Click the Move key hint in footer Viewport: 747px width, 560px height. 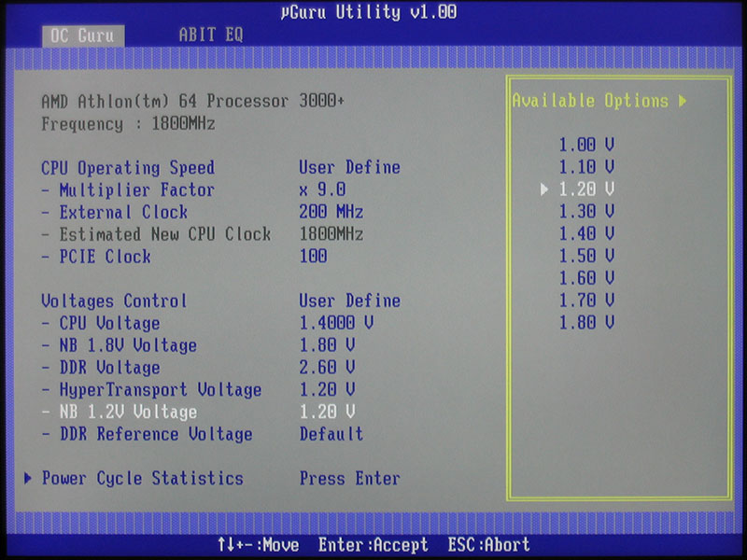coord(259,545)
